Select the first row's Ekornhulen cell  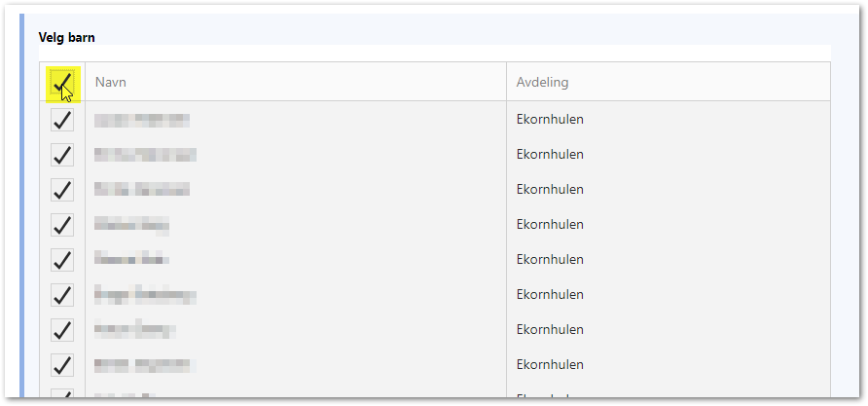[550, 119]
